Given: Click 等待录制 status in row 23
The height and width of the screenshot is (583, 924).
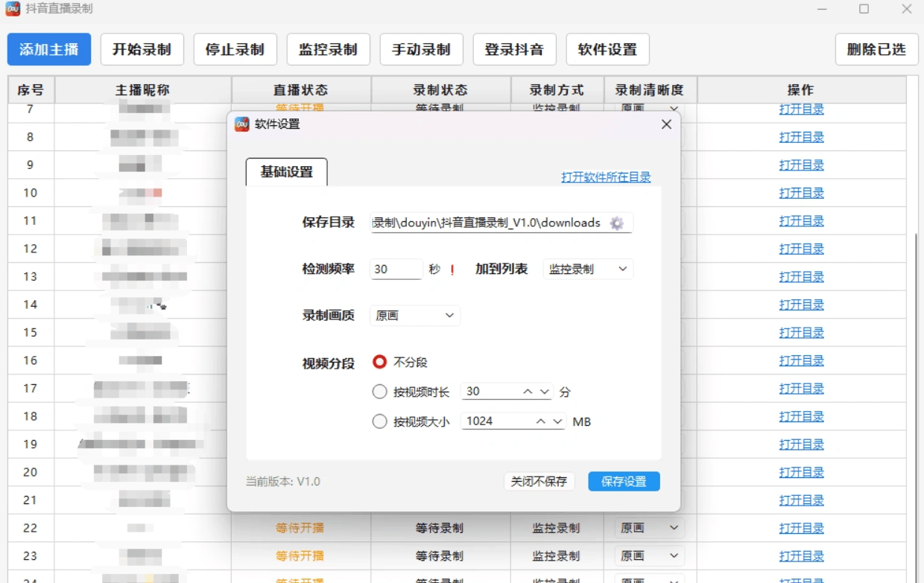Looking at the screenshot, I should coord(440,555).
